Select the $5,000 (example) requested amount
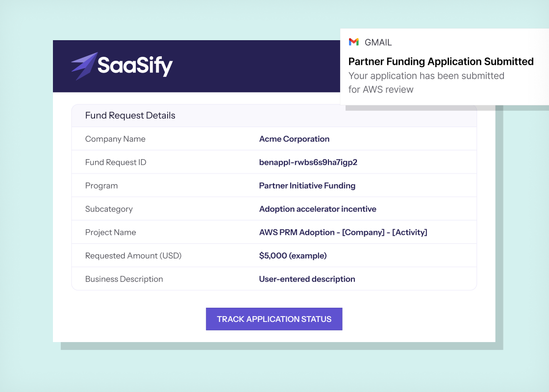 click(293, 255)
